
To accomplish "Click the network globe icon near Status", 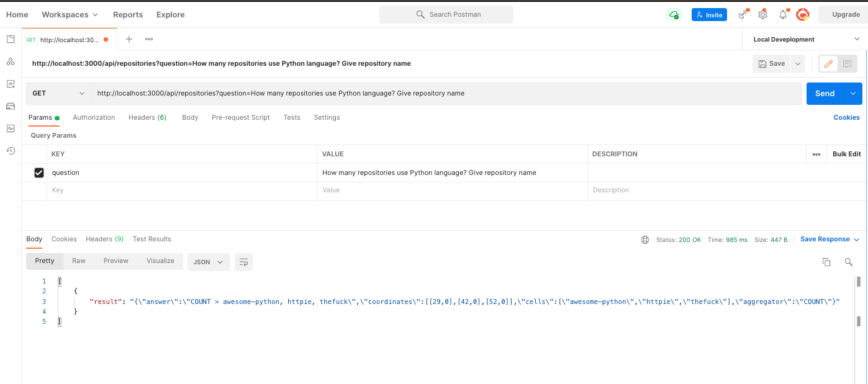I will (645, 239).
